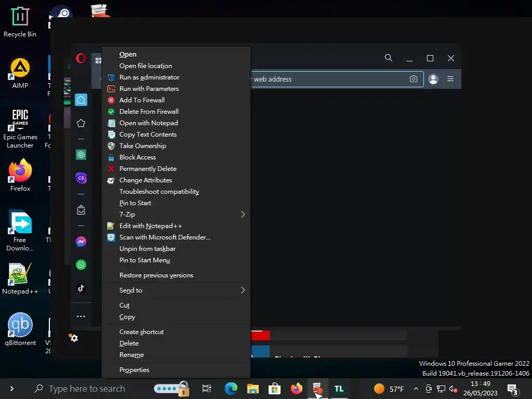Select Unpin from taskbar
This screenshot has height=399, width=532.
pyautogui.click(x=176, y=249)
